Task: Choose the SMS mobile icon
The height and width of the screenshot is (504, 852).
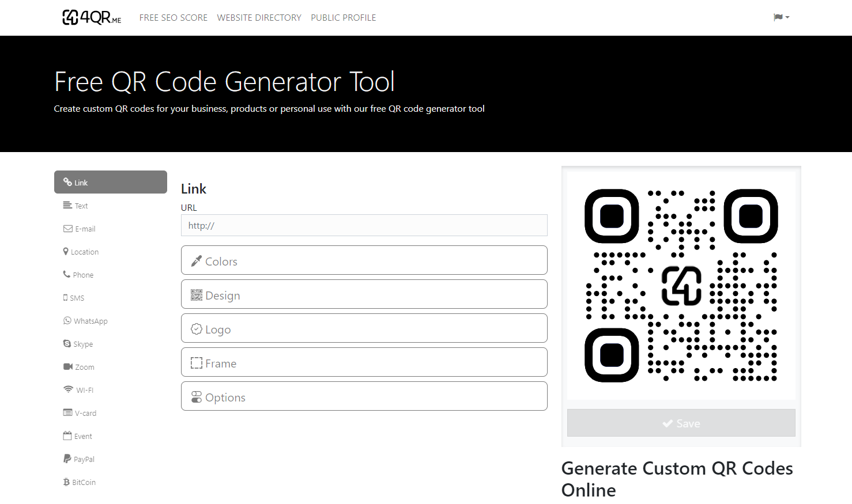Action: (x=65, y=298)
